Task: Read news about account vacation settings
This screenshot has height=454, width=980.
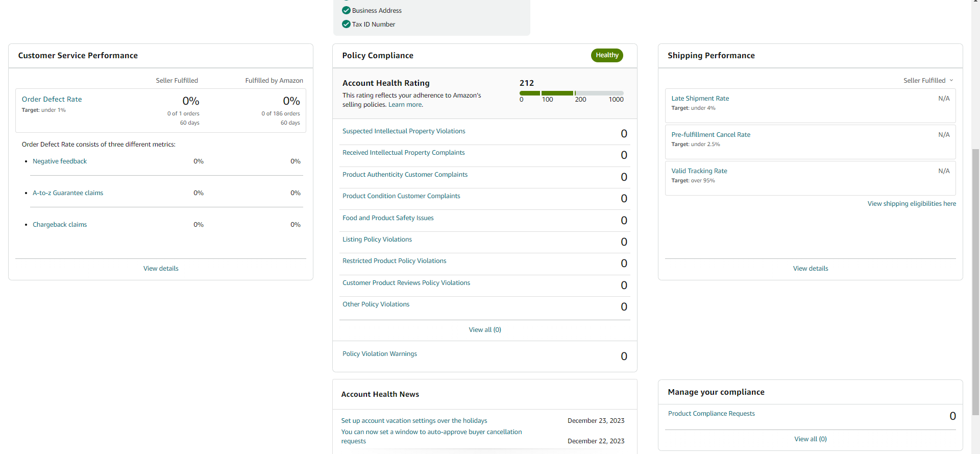Action: click(x=414, y=420)
